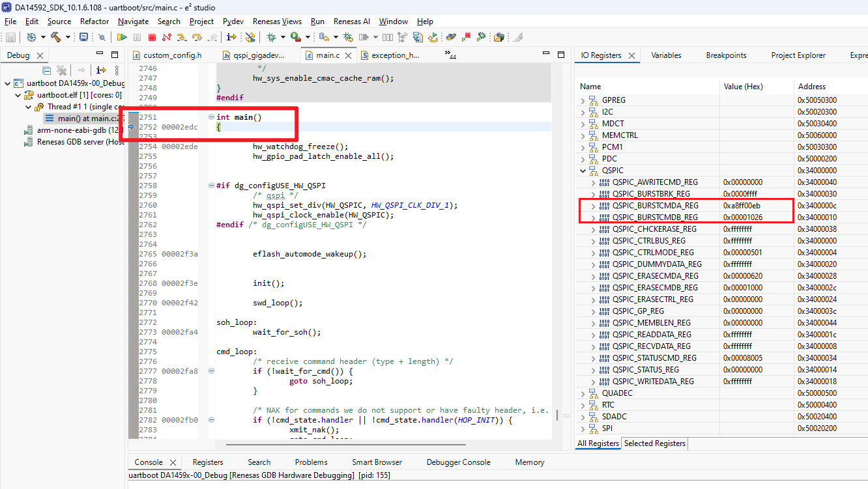Click the green bug Debug icon

tap(271, 38)
